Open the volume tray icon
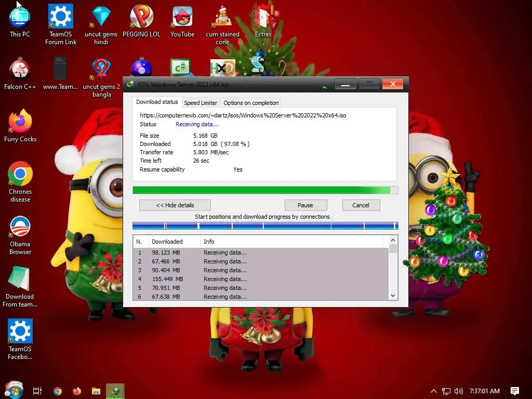Image resolution: width=532 pixels, height=399 pixels. pyautogui.click(x=458, y=391)
